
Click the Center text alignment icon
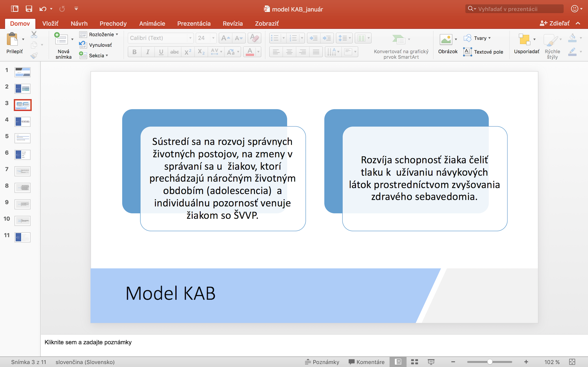coord(289,52)
